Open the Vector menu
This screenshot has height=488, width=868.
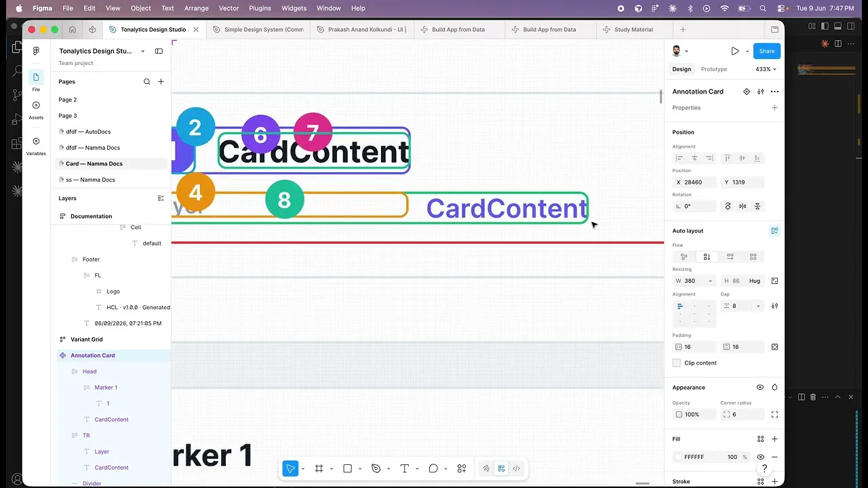click(x=229, y=8)
